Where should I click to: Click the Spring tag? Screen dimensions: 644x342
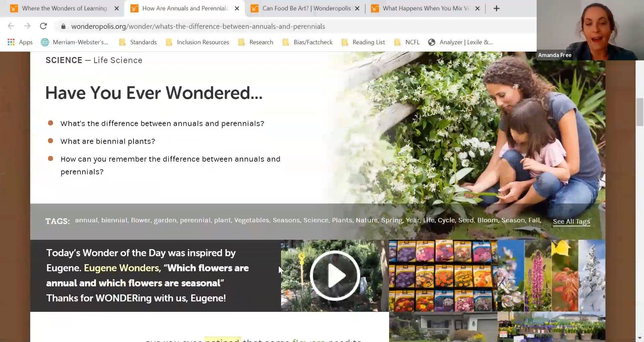pos(391,220)
